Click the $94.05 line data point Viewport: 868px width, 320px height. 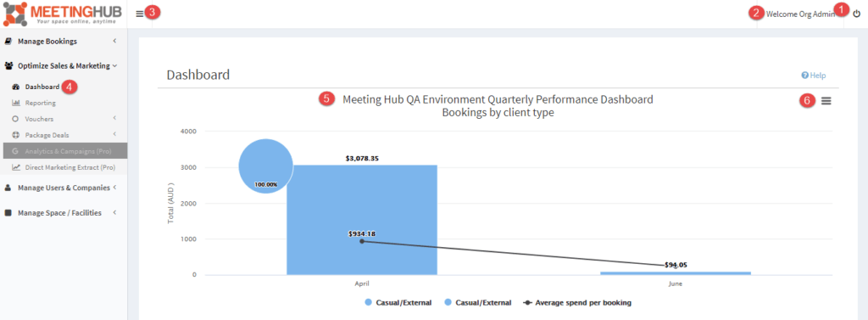[x=676, y=267]
